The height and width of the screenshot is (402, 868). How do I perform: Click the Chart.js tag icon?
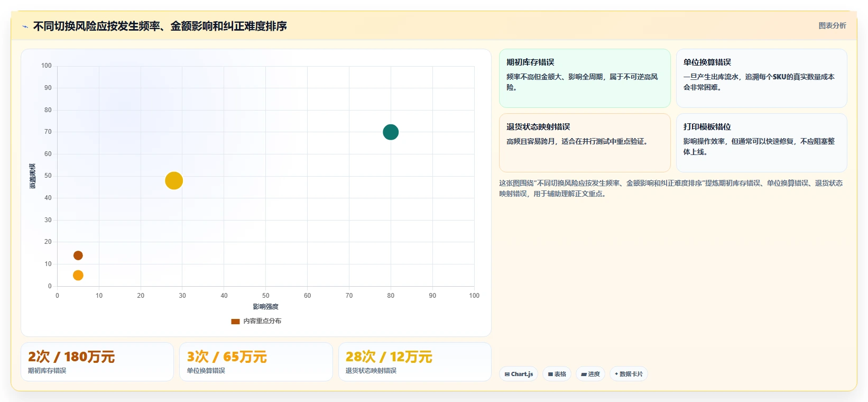[507, 374]
